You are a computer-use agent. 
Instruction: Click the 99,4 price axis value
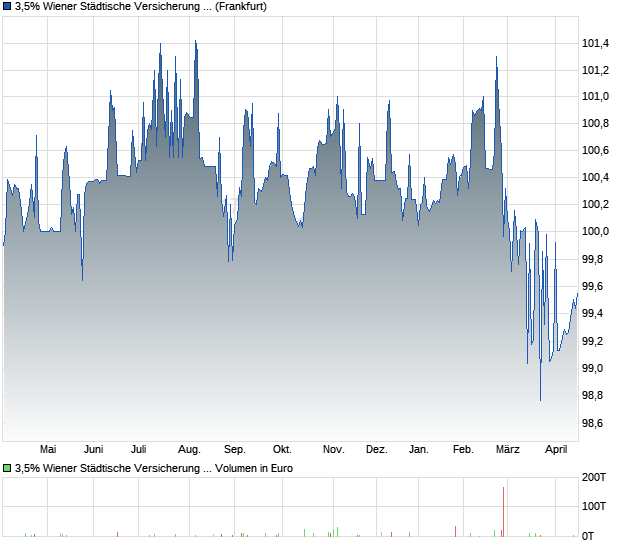coord(592,314)
